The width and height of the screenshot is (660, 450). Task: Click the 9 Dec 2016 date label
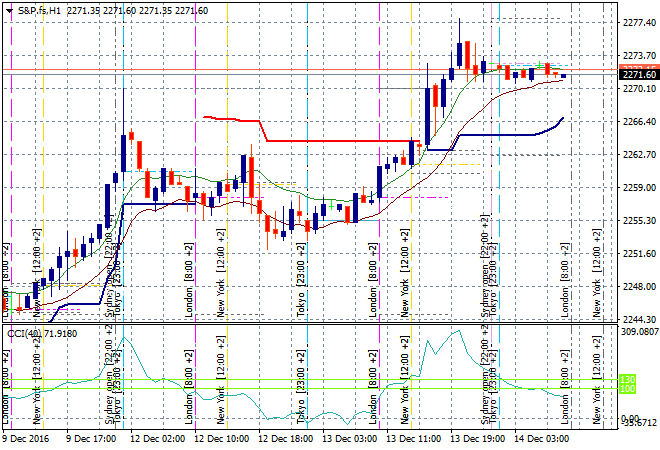tap(30, 438)
